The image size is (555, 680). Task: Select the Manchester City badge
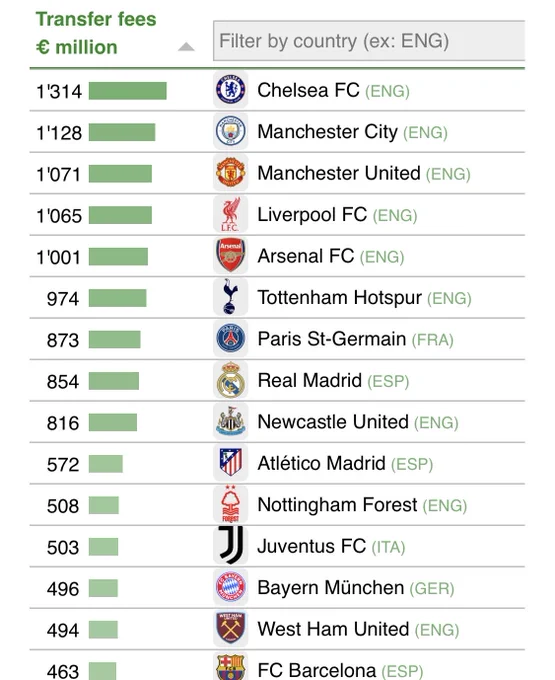click(x=231, y=131)
